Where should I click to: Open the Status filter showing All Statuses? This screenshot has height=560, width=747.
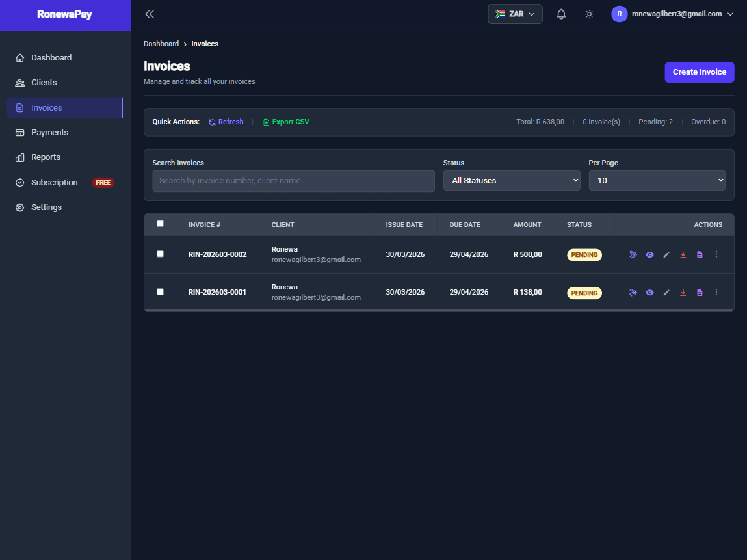[512, 180]
